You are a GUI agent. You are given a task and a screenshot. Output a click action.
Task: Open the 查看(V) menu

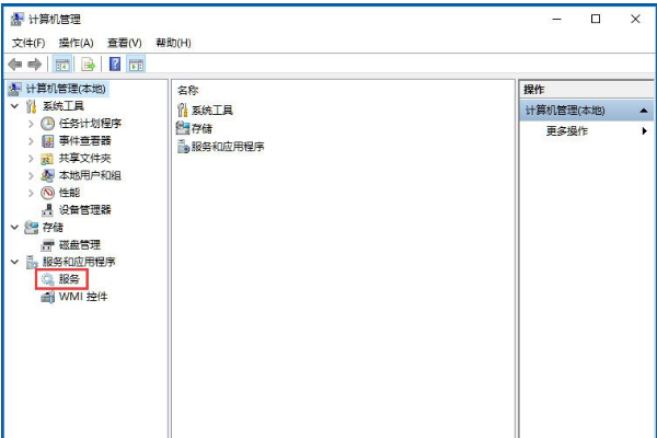tap(124, 43)
